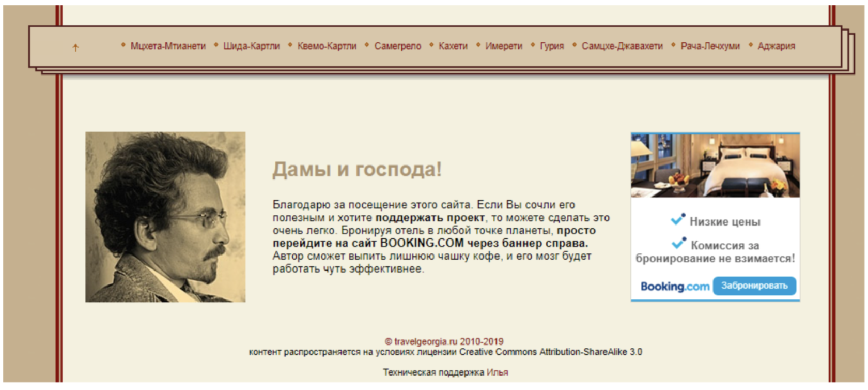Viewport: 868px width, 390px height.
Task: Click the author's sepia portrait photo
Action: coord(165,217)
